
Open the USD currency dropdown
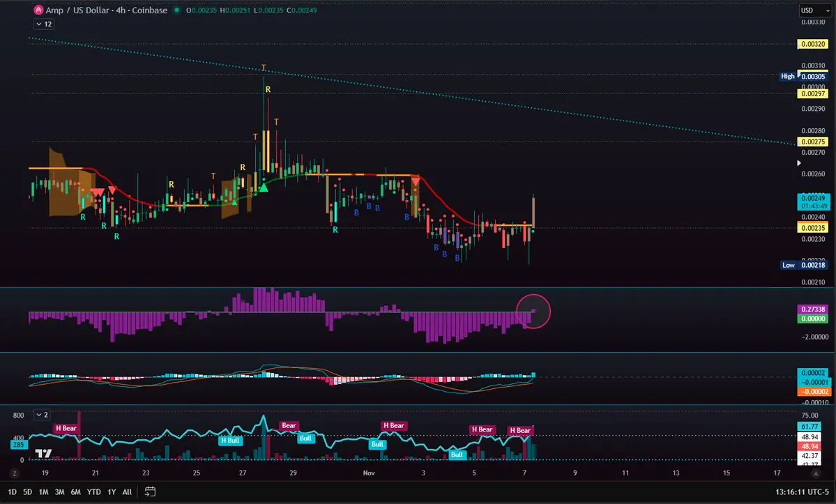815,10
